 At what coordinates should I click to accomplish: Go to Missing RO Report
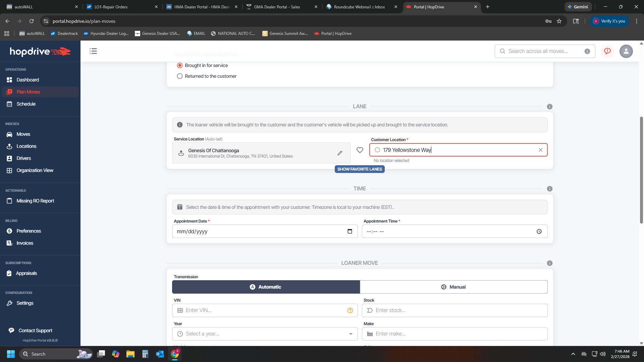point(35,201)
